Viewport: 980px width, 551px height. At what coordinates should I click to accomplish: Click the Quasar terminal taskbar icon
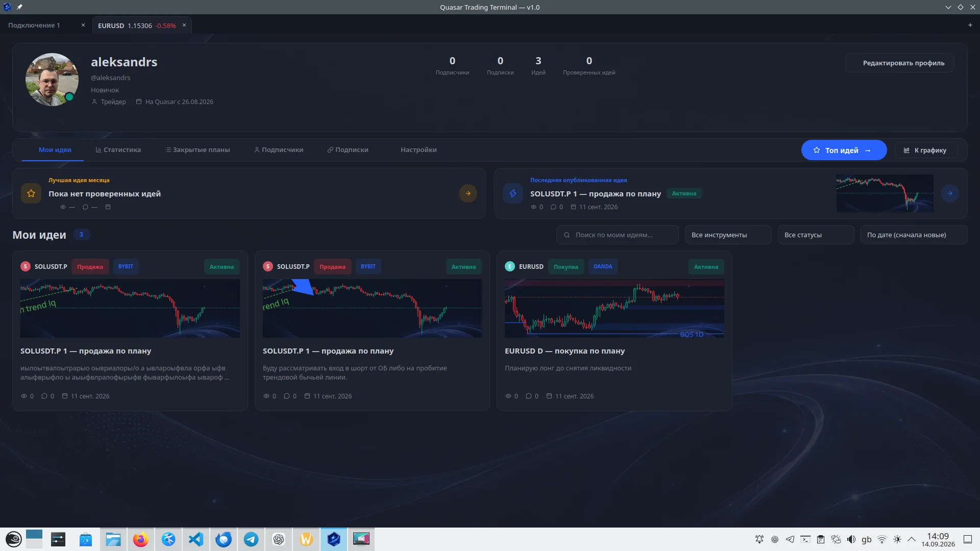tap(334, 539)
